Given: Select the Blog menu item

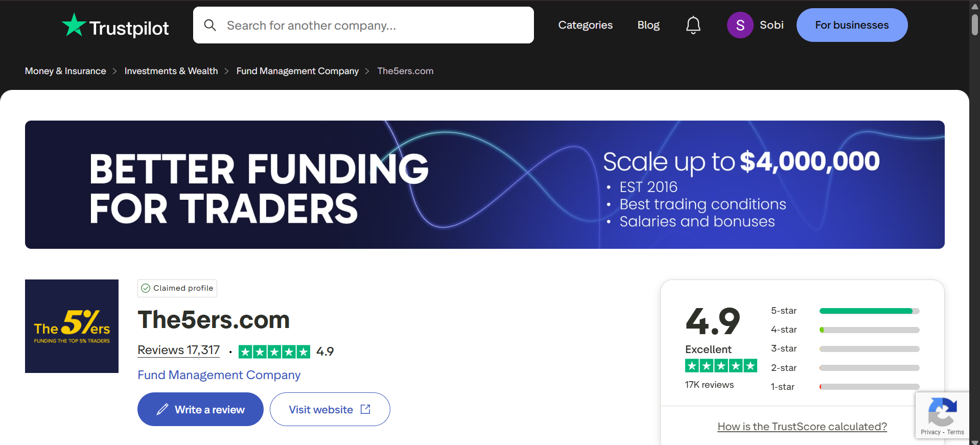Looking at the screenshot, I should 648,25.
